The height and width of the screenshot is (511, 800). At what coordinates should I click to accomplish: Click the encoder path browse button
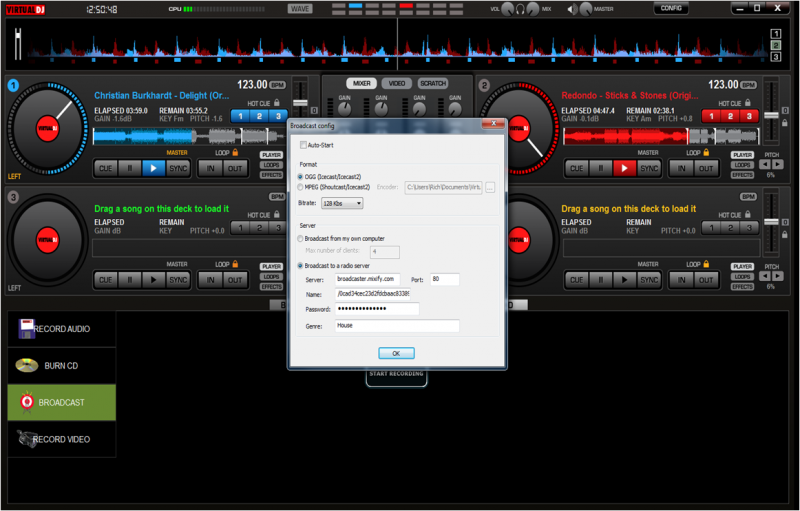pyautogui.click(x=490, y=187)
